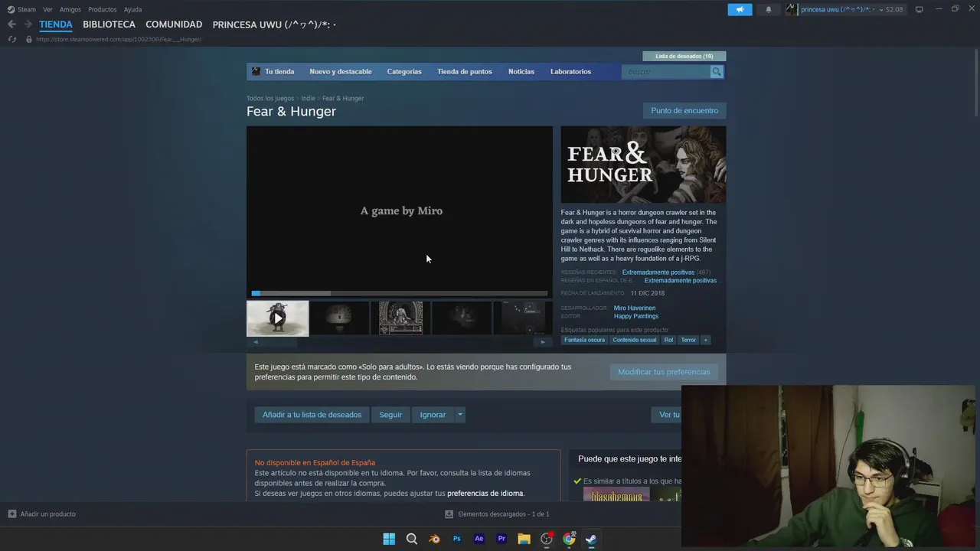The height and width of the screenshot is (551, 980).
Task: Open the notifications bell
Action: pyautogui.click(x=769, y=9)
